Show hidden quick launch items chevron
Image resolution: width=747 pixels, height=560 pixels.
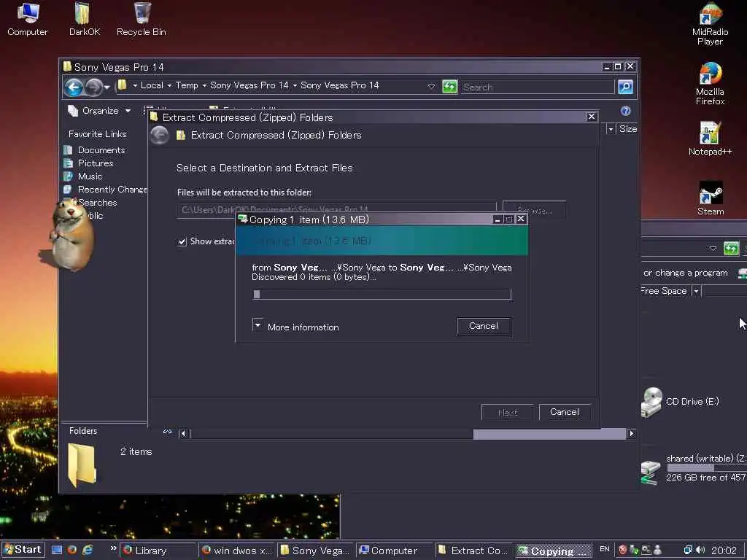click(113, 548)
